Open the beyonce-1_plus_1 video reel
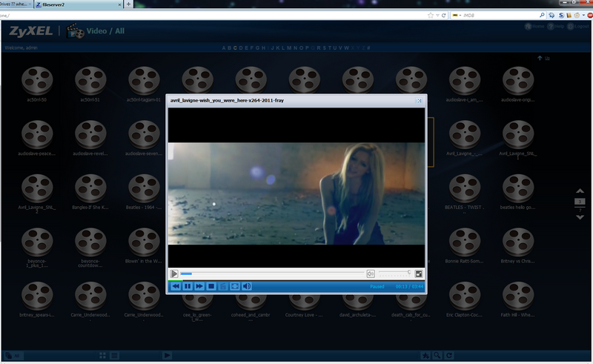Viewport: 593px width, 364px height. 36,242
